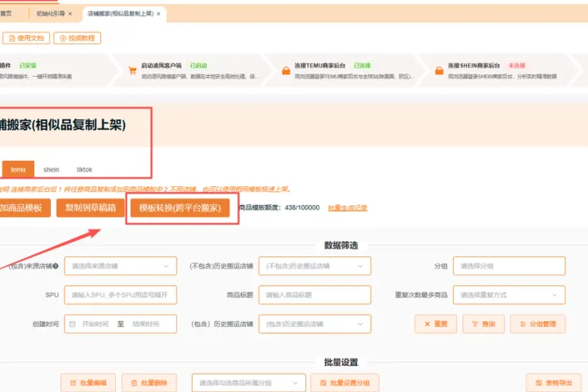Screen dimensions: 588x392
Task: Click the lock icon for 连接TEMU商家后台
Action: (x=286, y=70)
